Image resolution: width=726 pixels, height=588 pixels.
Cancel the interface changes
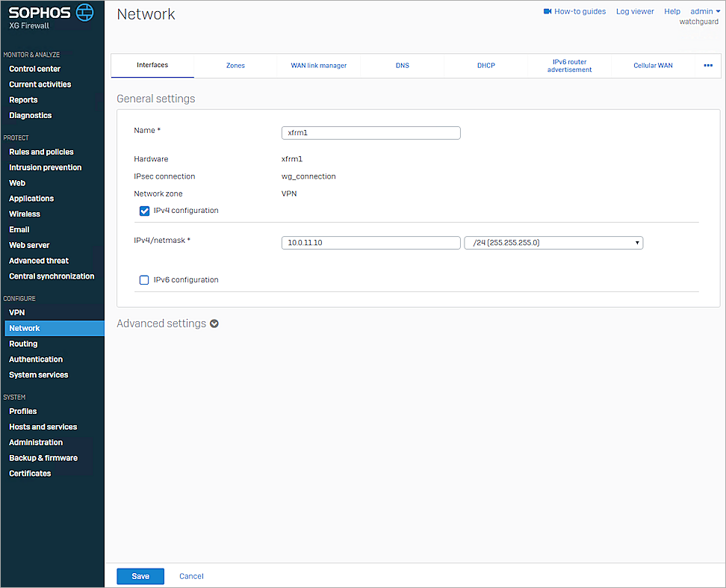point(191,576)
